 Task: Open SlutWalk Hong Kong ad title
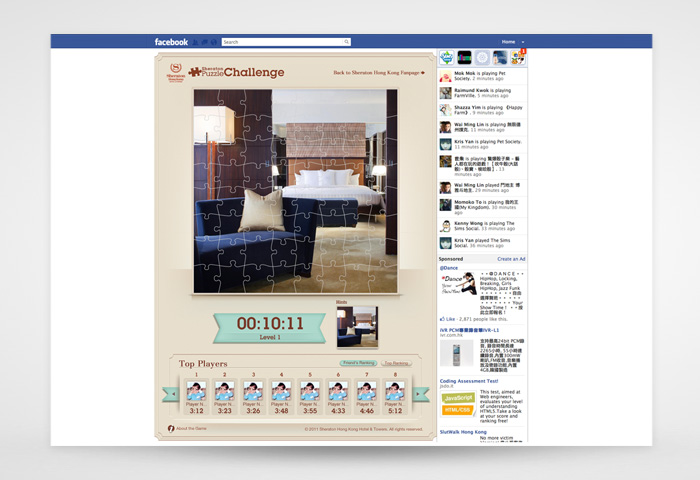tap(463, 432)
